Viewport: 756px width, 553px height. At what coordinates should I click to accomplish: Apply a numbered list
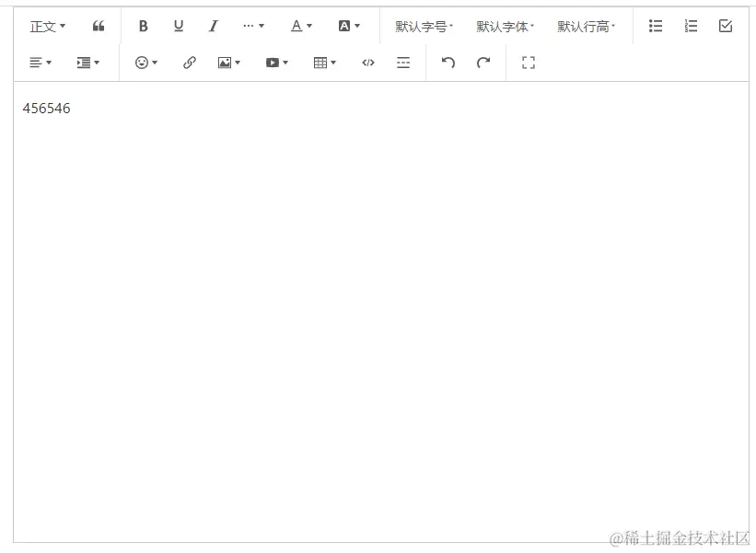(691, 26)
